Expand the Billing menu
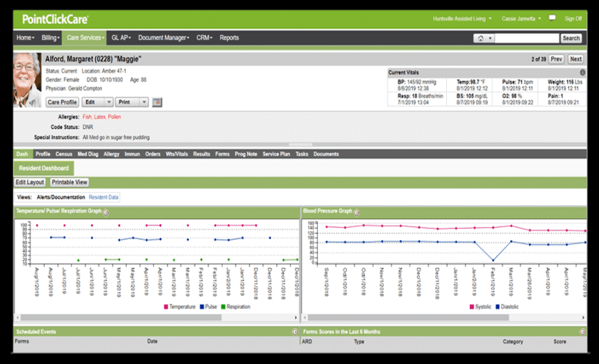Image resolution: width=599 pixels, height=364 pixels. [51, 38]
